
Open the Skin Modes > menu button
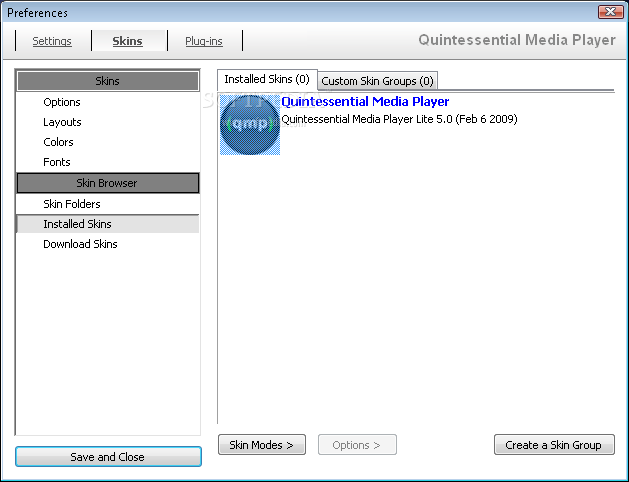262,445
